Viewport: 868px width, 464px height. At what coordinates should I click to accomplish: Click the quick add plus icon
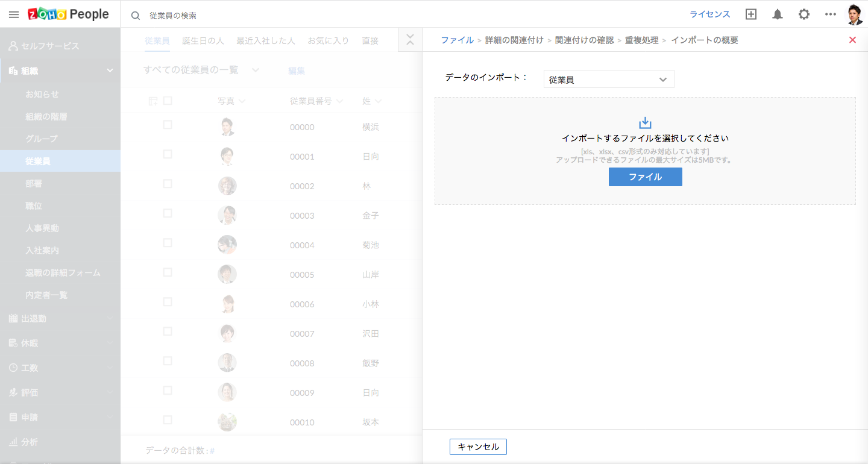tap(751, 14)
